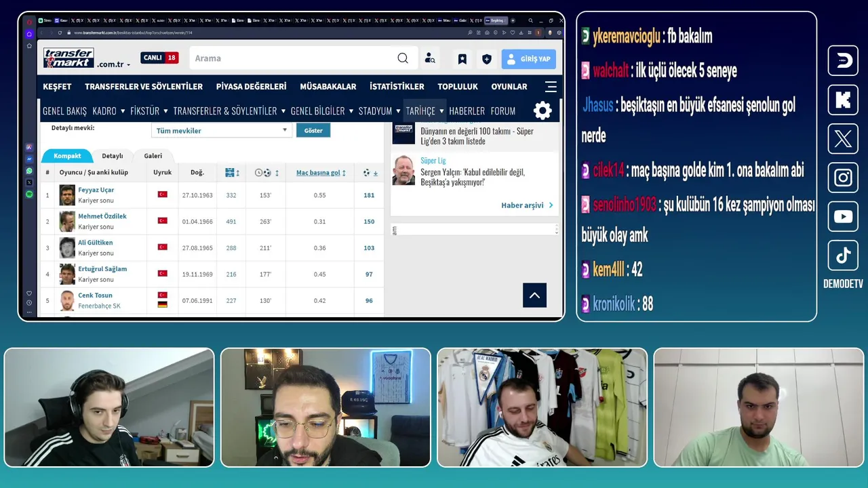
Task: Open Opera sidebar X icon
Action: [x=29, y=182]
